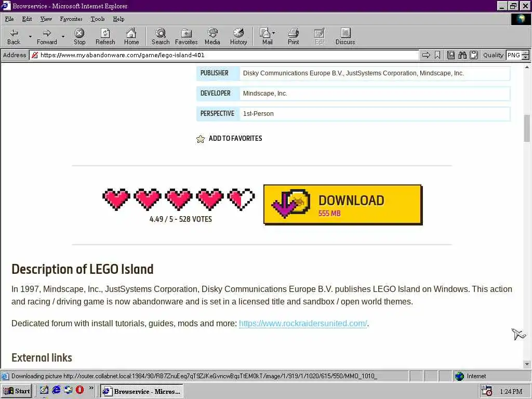Click the vertical scrollbar down arrow
This screenshot has height=399, width=532.
[x=527, y=364]
